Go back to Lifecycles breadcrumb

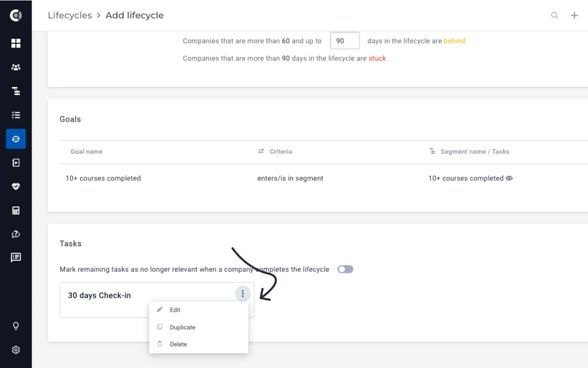click(x=70, y=15)
